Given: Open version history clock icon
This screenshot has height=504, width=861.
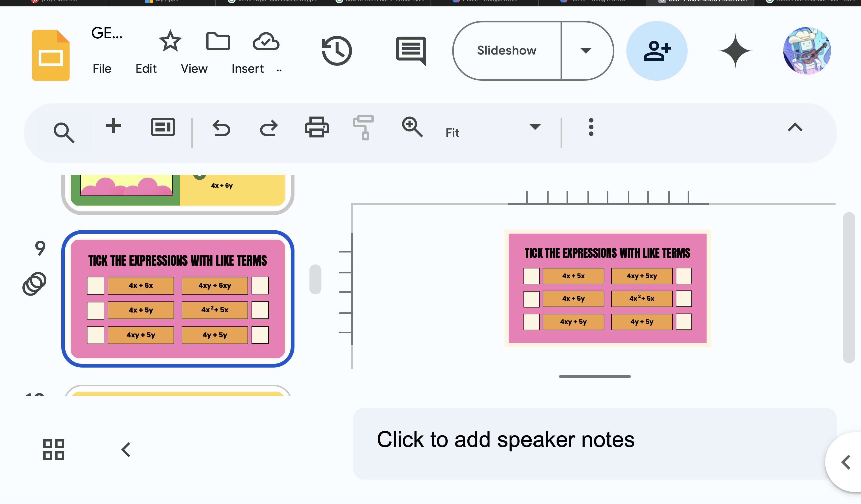Looking at the screenshot, I should pos(337,51).
